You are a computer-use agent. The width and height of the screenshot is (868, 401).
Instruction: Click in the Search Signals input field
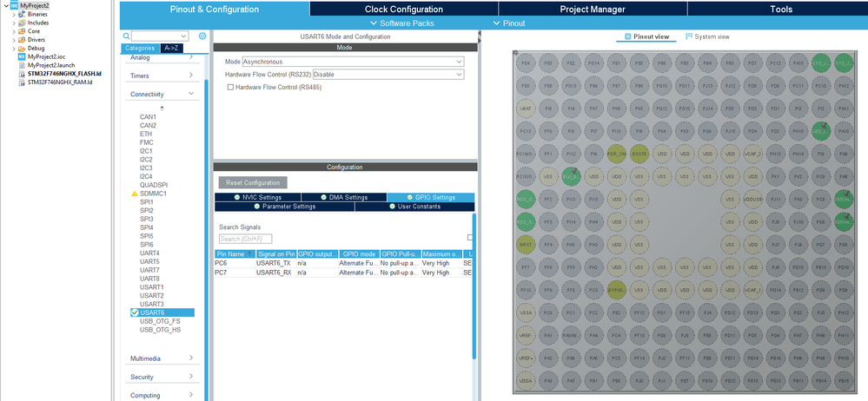click(245, 239)
